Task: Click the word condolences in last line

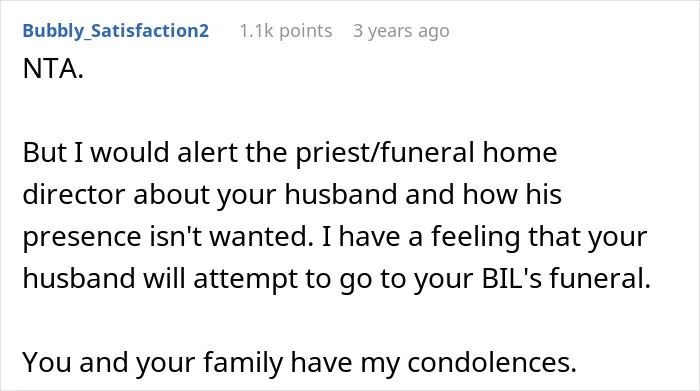Action: 492,362
